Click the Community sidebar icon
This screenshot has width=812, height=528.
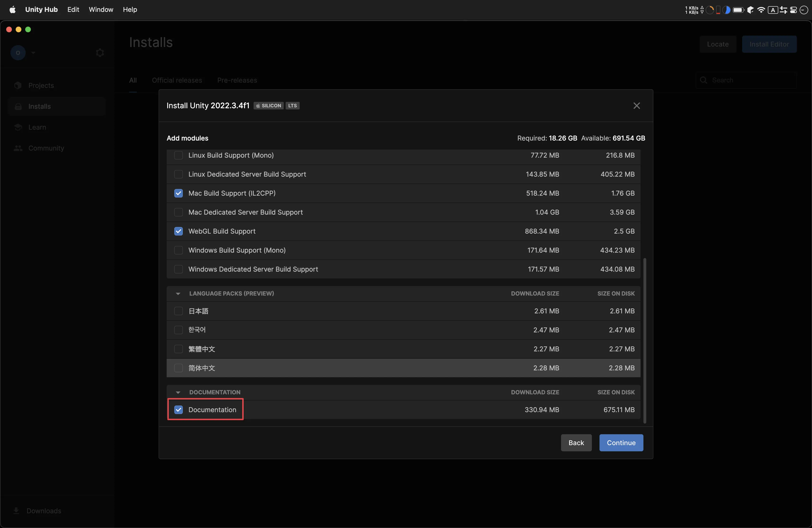pos(18,148)
